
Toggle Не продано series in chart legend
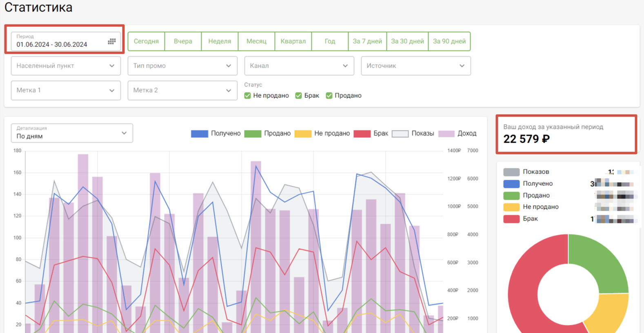tap(322, 133)
